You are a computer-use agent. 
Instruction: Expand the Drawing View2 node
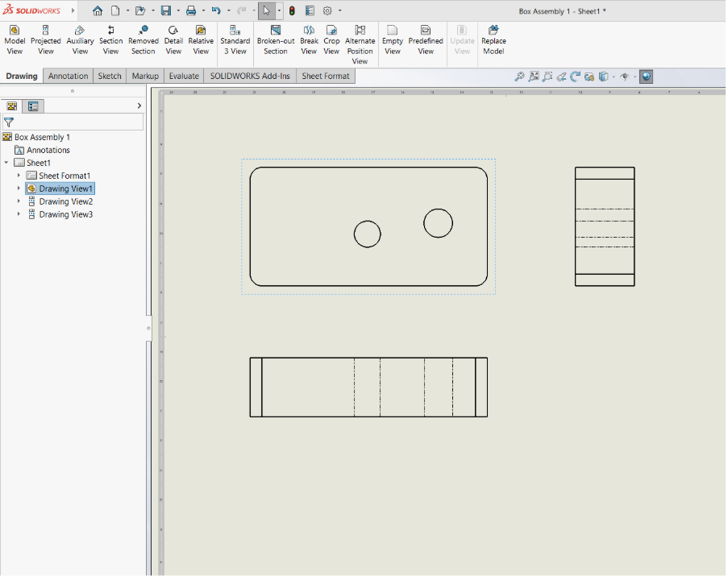point(19,201)
